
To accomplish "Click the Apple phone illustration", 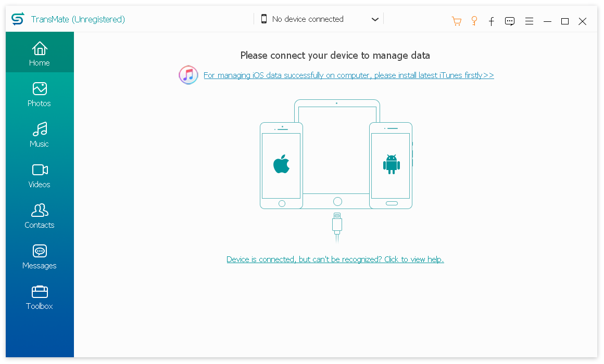I will 281,165.
